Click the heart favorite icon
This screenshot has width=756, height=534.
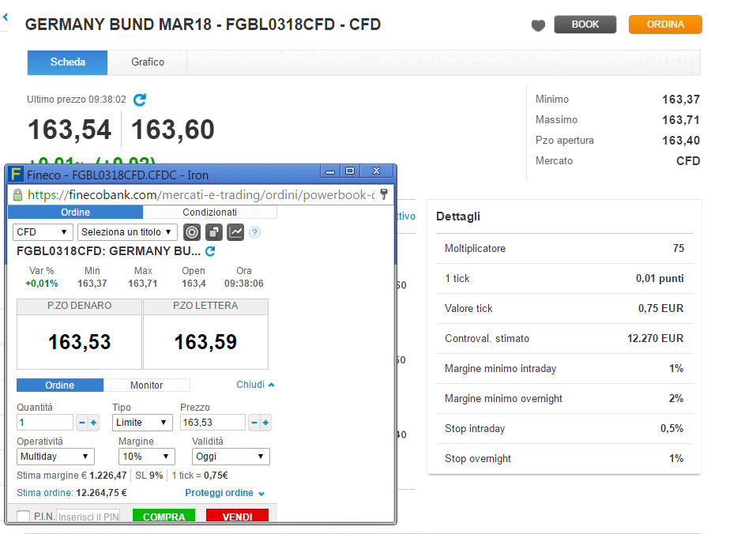pyautogui.click(x=538, y=25)
